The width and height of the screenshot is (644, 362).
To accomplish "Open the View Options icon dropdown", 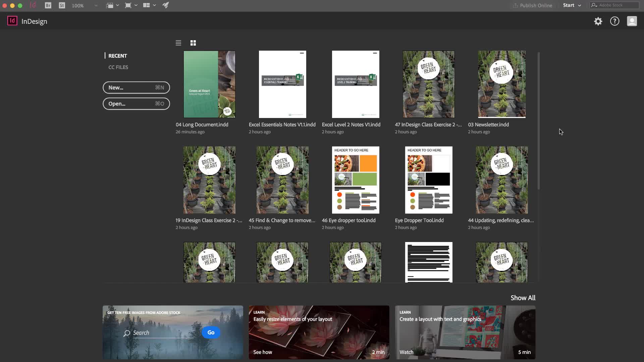I will 112,5.
